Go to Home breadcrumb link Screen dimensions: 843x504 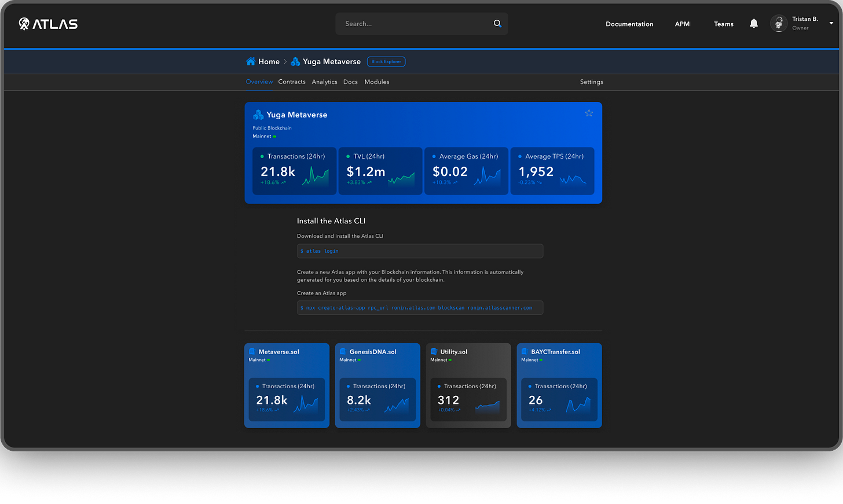[x=269, y=61]
